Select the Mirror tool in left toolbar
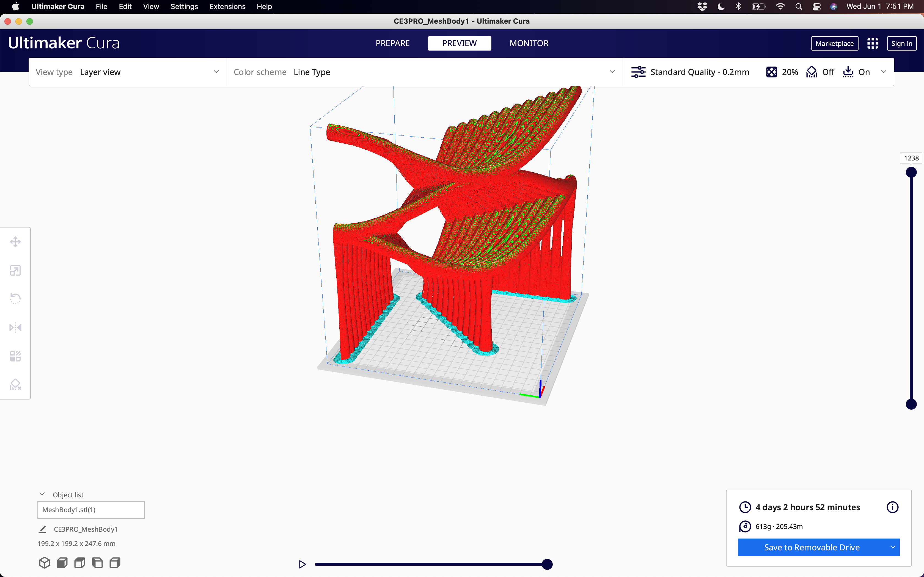The height and width of the screenshot is (577, 924). click(15, 328)
